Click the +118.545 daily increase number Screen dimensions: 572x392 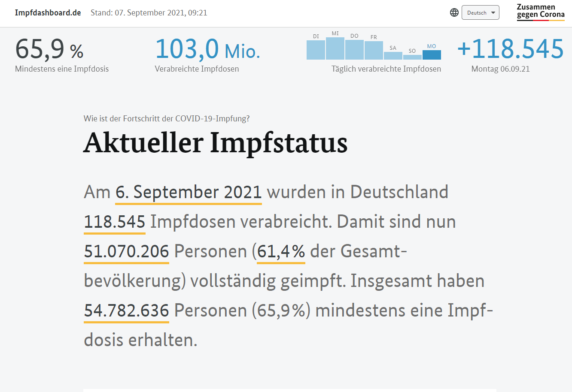click(510, 49)
